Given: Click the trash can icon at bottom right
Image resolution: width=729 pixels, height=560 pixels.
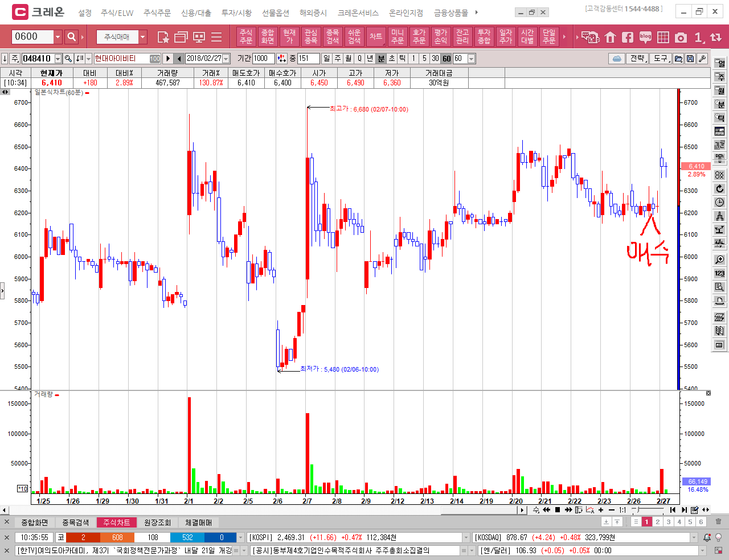Looking at the screenshot, I should 718,522.
